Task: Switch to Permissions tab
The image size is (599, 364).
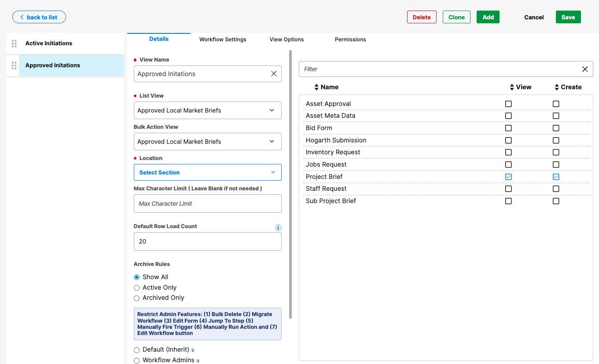Action: pos(350,40)
